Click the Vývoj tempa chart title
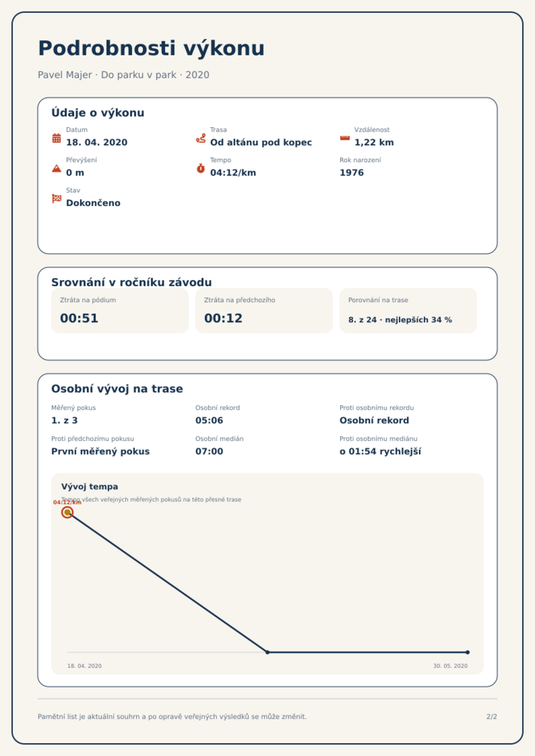This screenshot has width=535, height=756. (x=90, y=487)
